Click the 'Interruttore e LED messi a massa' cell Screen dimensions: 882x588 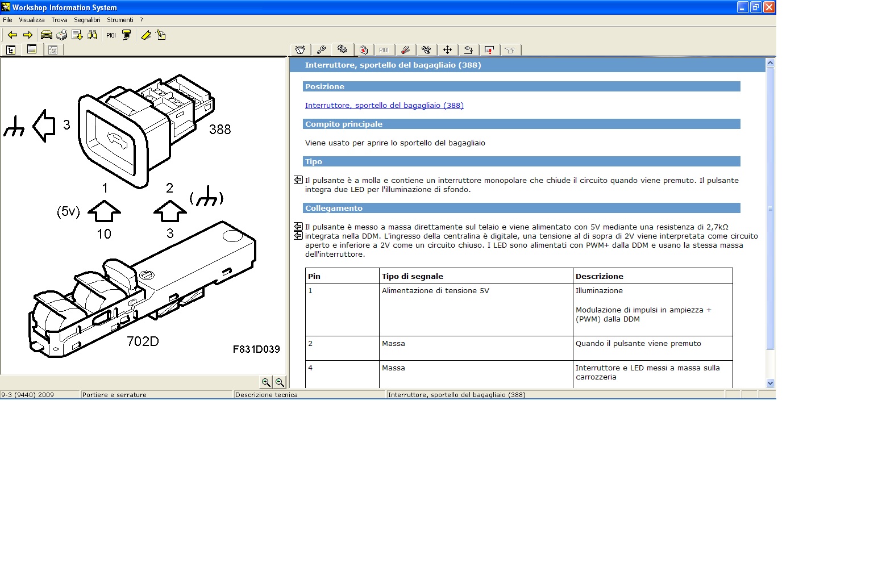pos(653,374)
